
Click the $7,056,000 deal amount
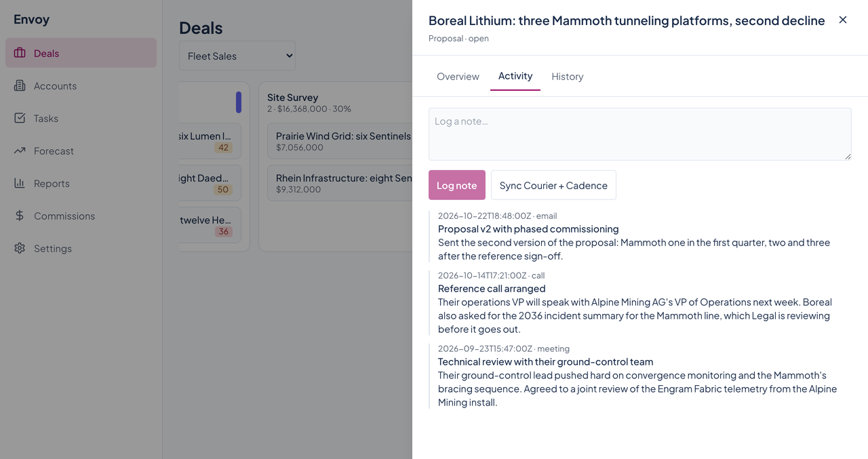300,147
